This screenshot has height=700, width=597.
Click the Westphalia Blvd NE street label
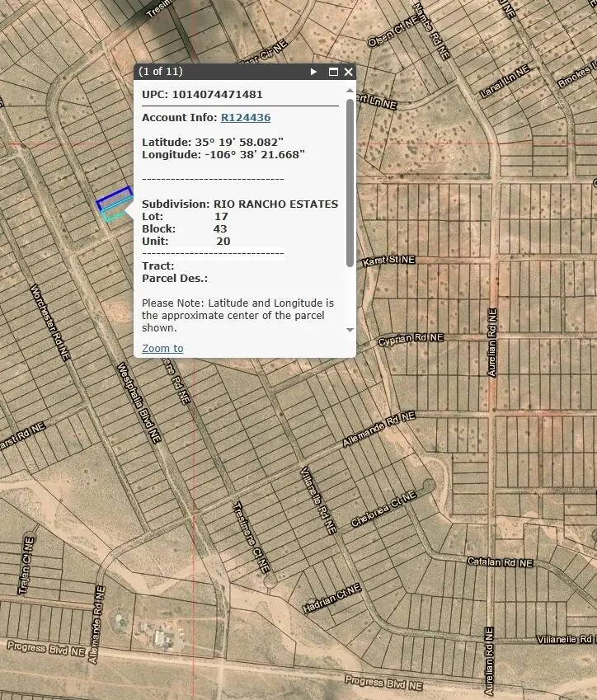[x=138, y=403]
